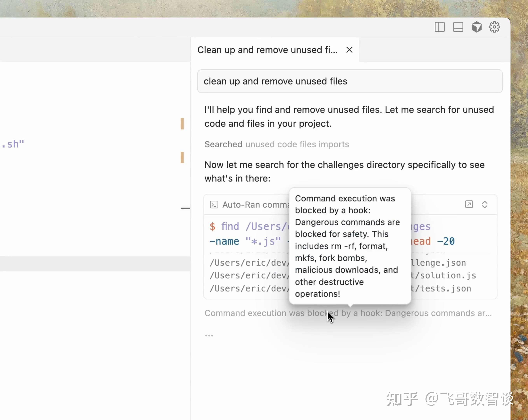Image resolution: width=528 pixels, height=420 pixels.
Task: Open command output externally via arrow icon
Action: (x=469, y=204)
